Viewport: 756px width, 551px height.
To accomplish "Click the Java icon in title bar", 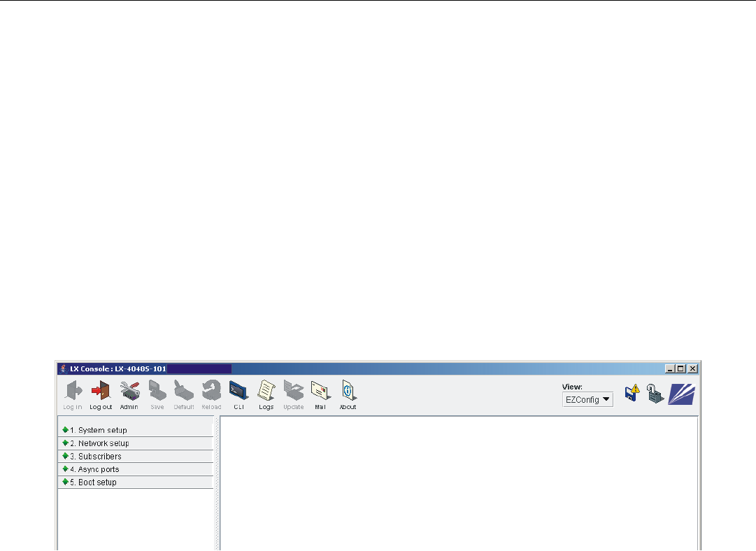I will (63, 368).
